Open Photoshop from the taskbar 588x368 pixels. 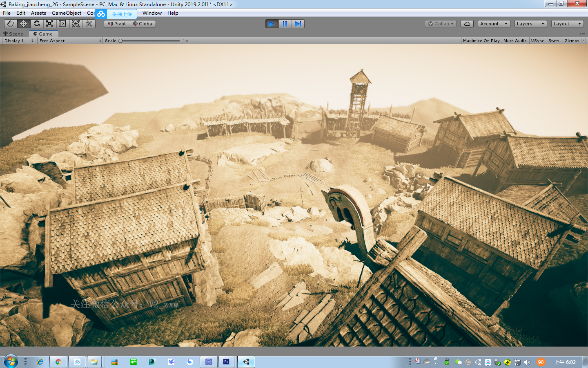226,362
